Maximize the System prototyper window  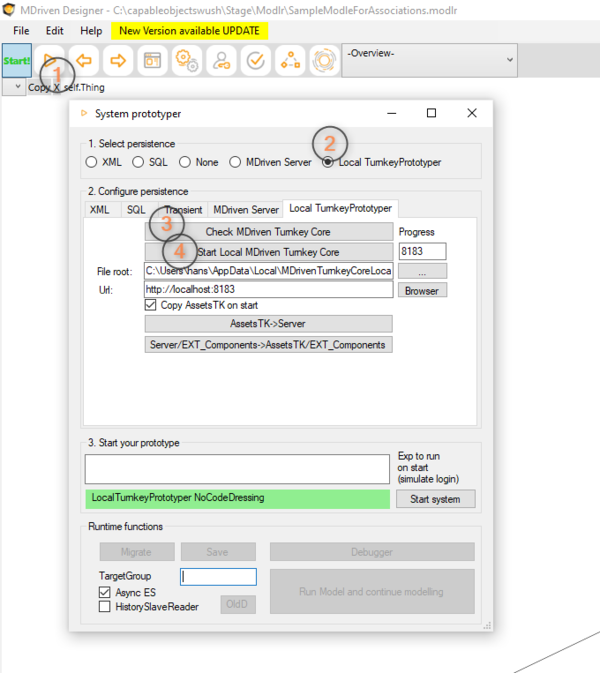click(x=431, y=113)
